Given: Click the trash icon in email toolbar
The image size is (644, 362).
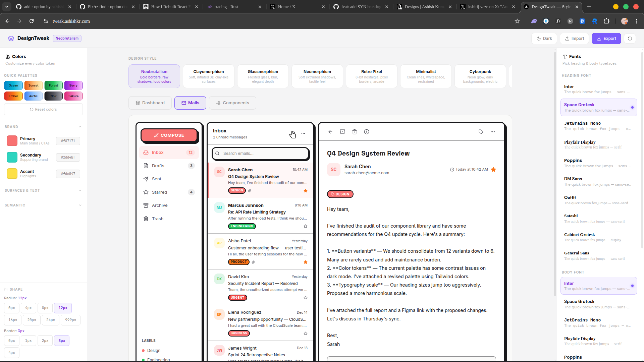Looking at the screenshot, I should [x=355, y=132].
